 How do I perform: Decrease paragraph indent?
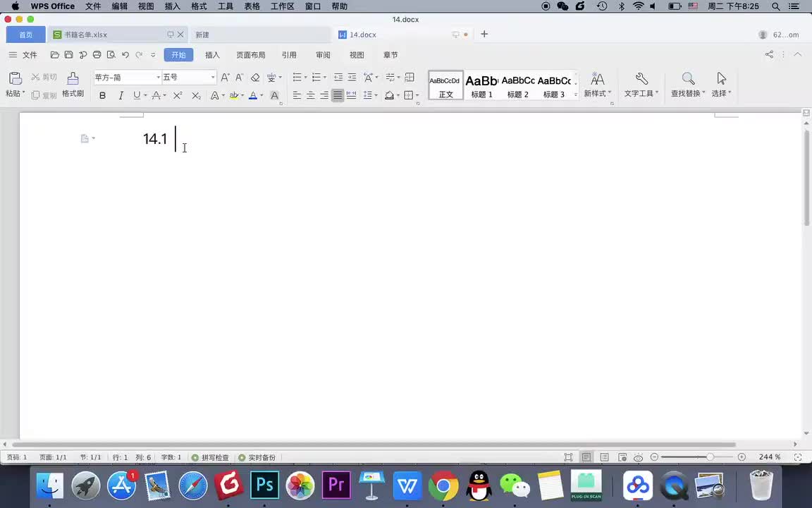338,77
